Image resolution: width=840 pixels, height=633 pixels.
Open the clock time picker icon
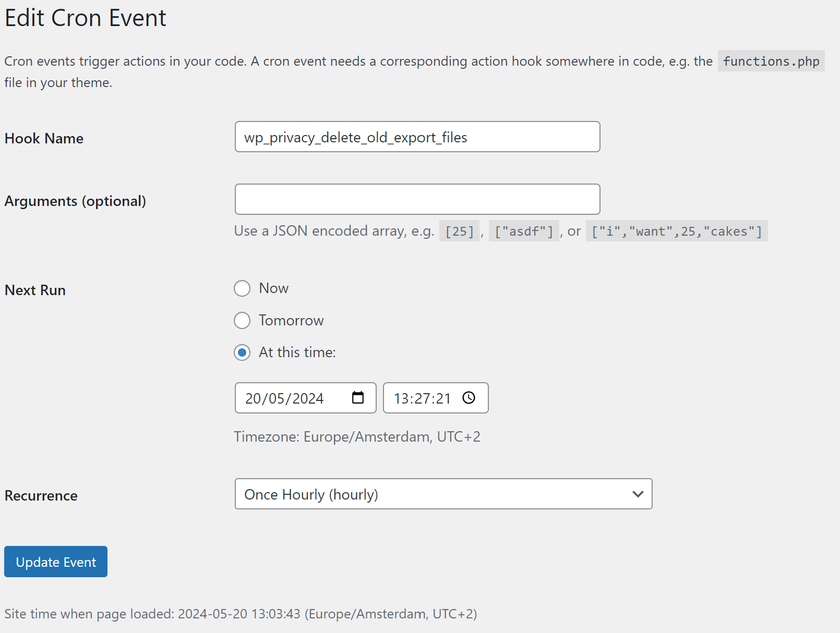469,398
